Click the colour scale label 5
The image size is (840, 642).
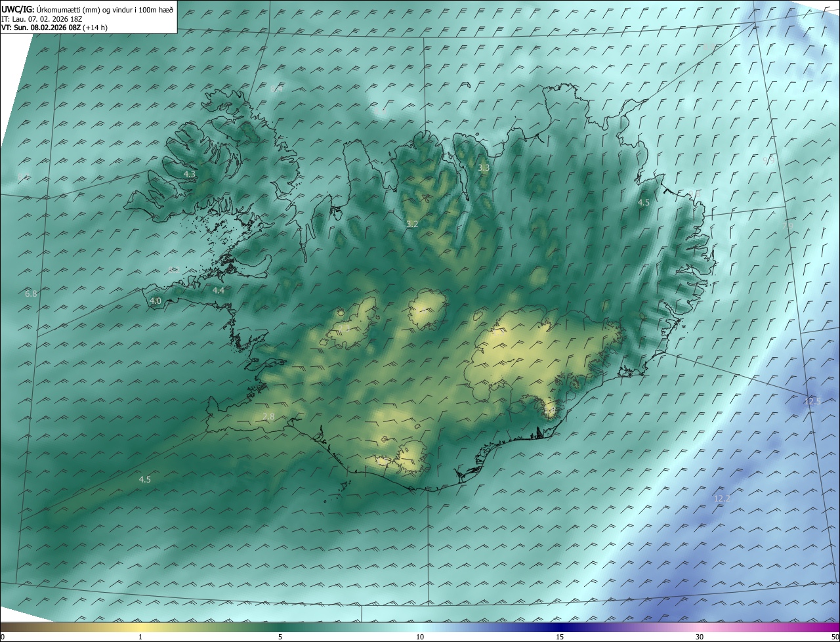(280, 637)
